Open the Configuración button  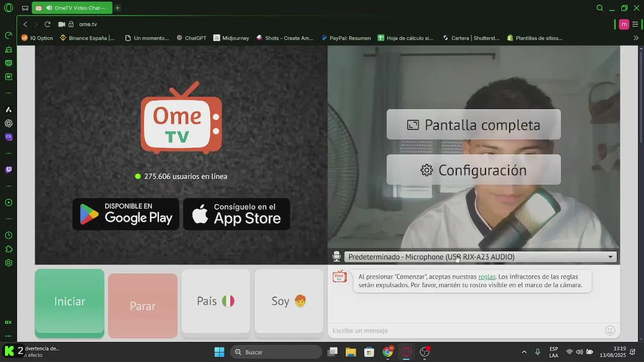click(x=473, y=170)
